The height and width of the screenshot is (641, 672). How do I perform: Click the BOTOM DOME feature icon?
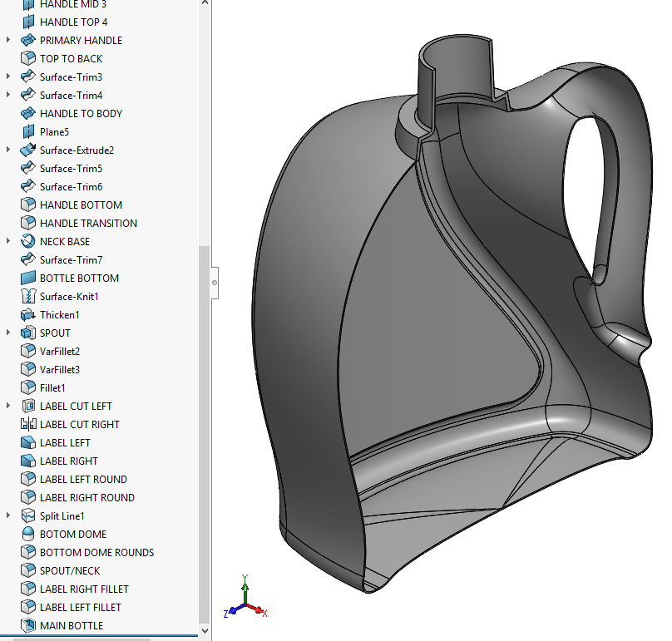point(27,535)
